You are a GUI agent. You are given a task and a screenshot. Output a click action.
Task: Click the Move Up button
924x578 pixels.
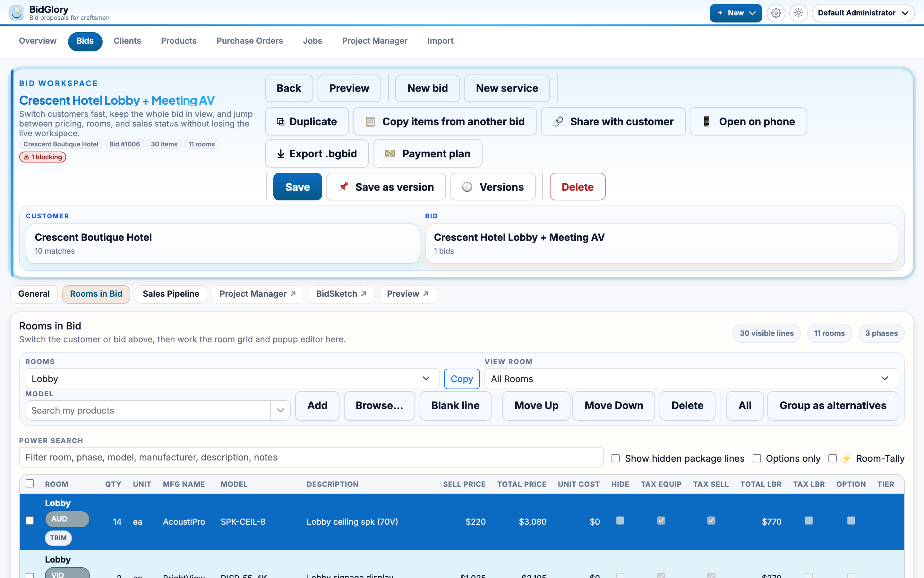[536, 406]
